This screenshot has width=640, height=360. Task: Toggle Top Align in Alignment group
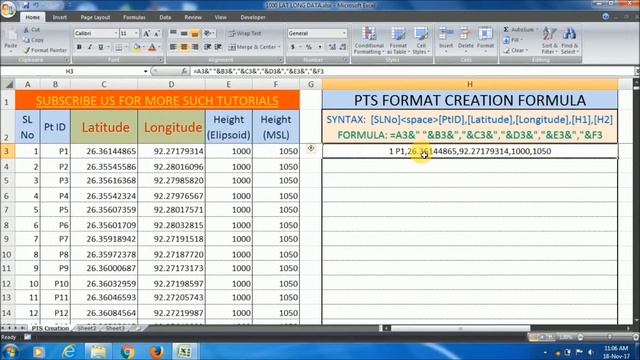173,33
